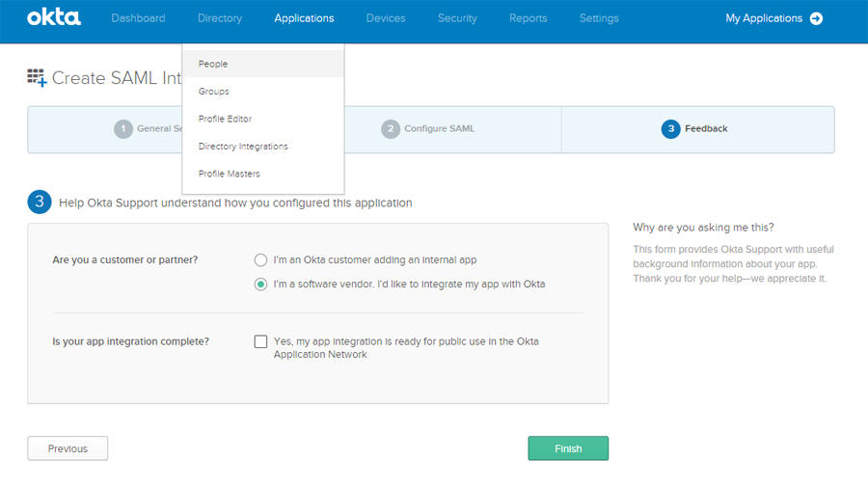Open the Directory dropdown menu
The height and width of the screenshot is (487, 868).
tap(220, 18)
